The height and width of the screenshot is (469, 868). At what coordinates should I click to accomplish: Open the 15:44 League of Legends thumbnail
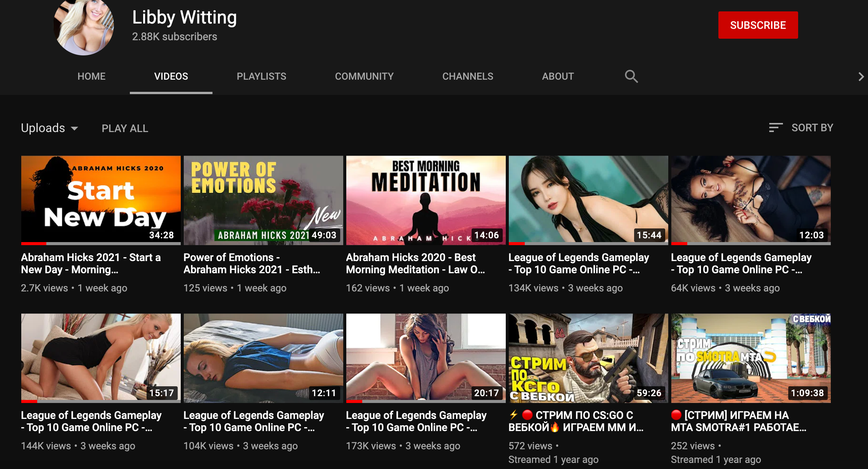point(589,200)
